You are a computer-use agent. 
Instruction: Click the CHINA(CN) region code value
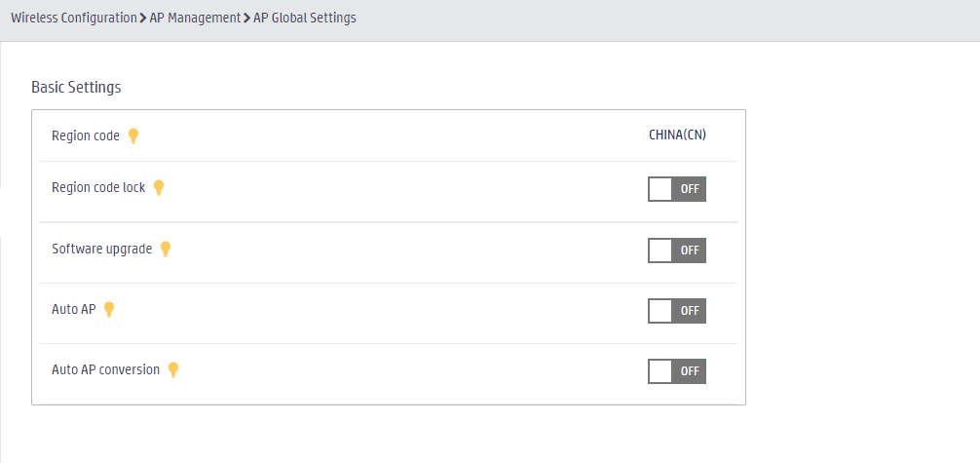tap(677, 135)
